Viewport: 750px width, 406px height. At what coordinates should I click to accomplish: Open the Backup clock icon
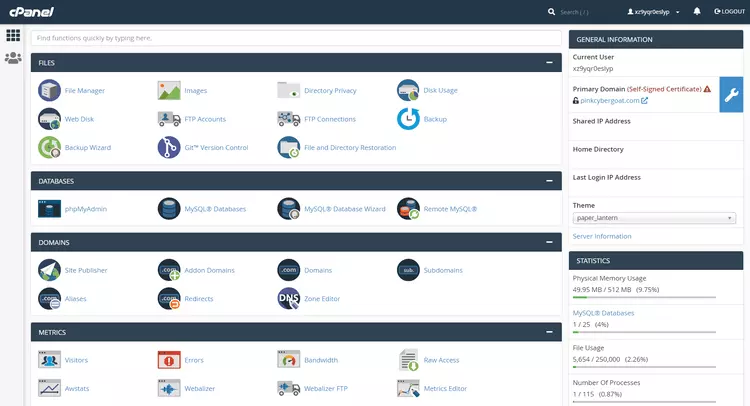[408, 119]
